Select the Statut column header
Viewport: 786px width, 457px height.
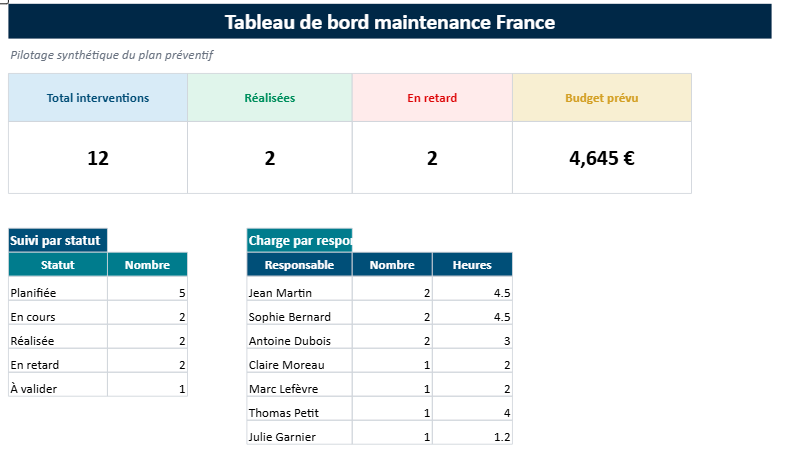point(58,265)
